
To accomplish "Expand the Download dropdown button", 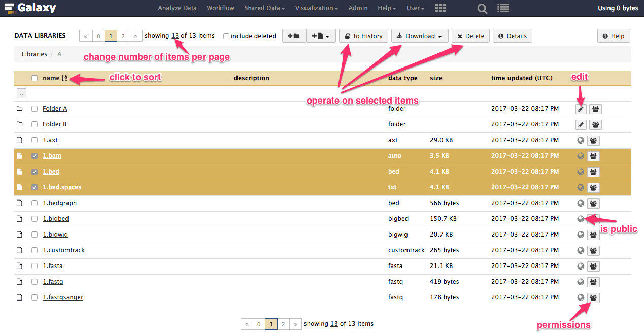I will pos(420,36).
